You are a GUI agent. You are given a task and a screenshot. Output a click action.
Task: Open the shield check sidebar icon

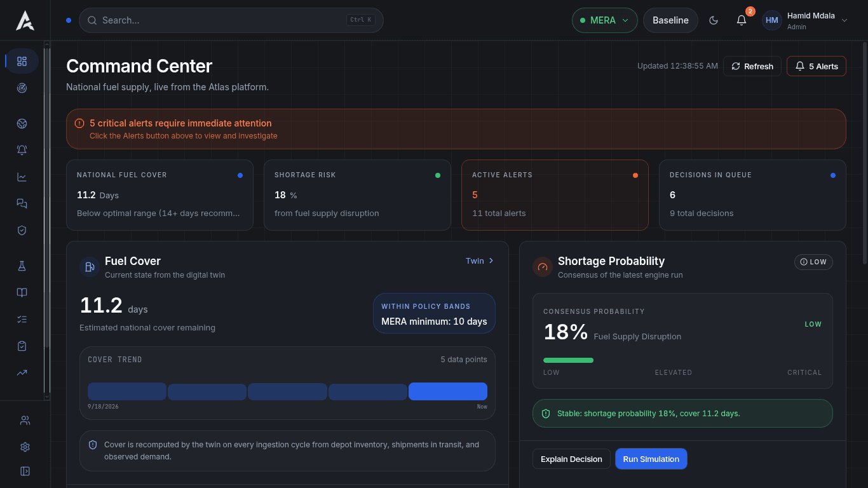(22, 230)
